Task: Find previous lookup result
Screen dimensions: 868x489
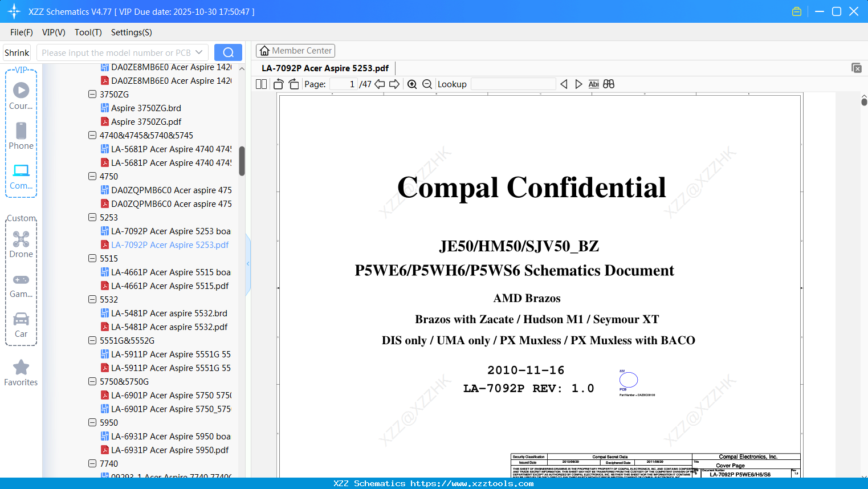Action: tap(564, 84)
